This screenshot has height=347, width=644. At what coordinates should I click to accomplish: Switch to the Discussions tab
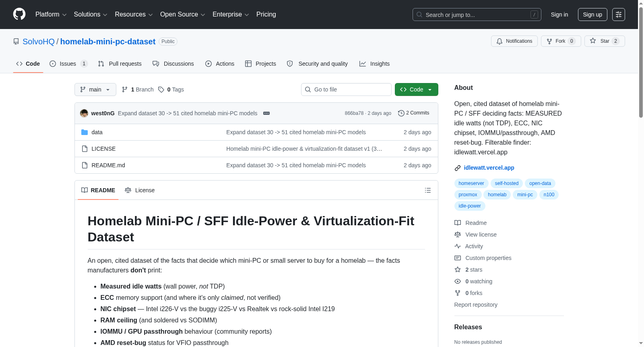click(173, 64)
